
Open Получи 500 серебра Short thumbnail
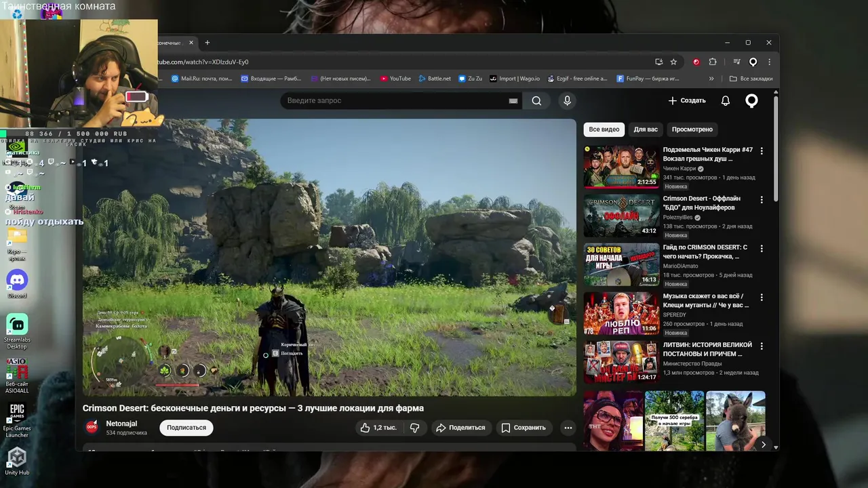674,420
